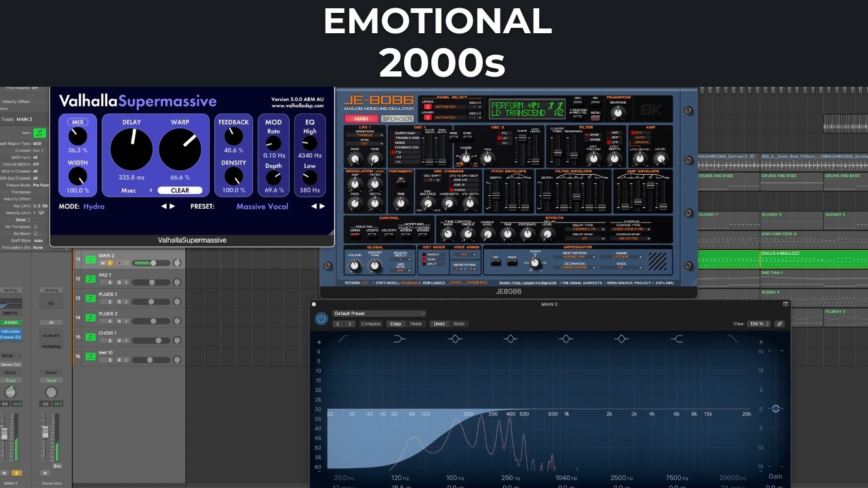Open the Delay Type PANNING dropdown
Viewport: 868px width, 488px height.
coord(585,229)
